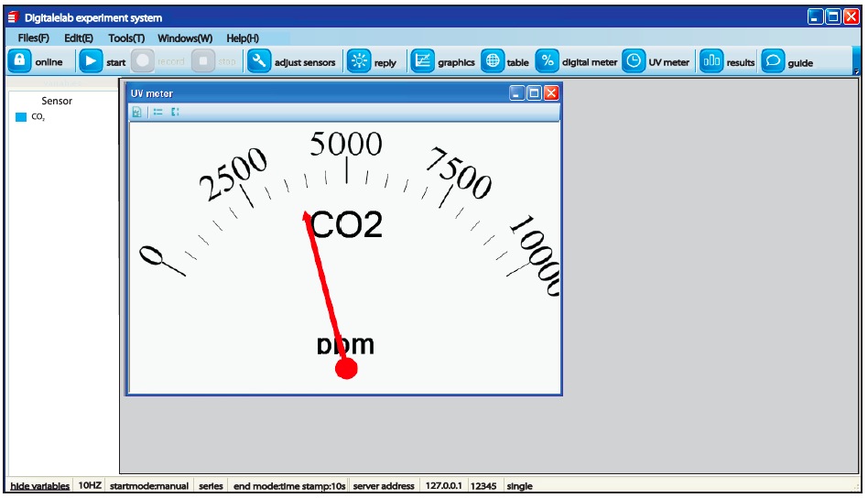Open the Files(F) menu
This screenshot has height=498, width=868.
pyautogui.click(x=34, y=38)
